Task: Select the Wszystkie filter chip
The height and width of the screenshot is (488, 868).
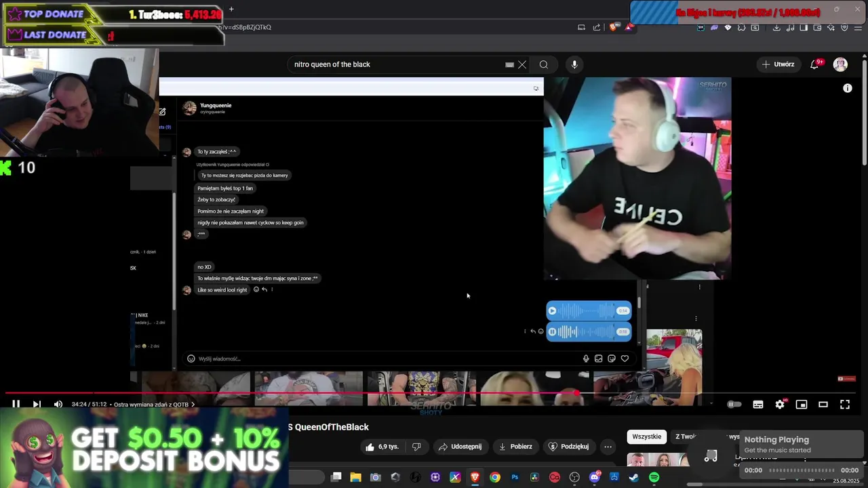Action: click(646, 436)
